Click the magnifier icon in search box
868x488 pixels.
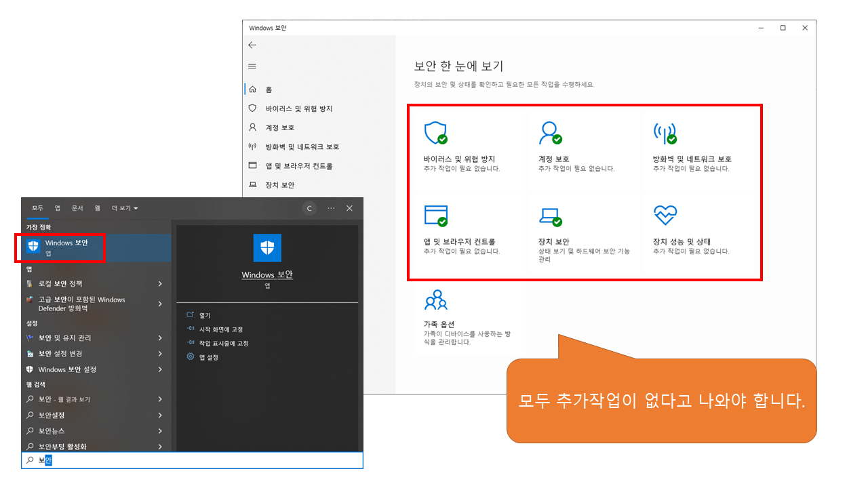[30, 461]
